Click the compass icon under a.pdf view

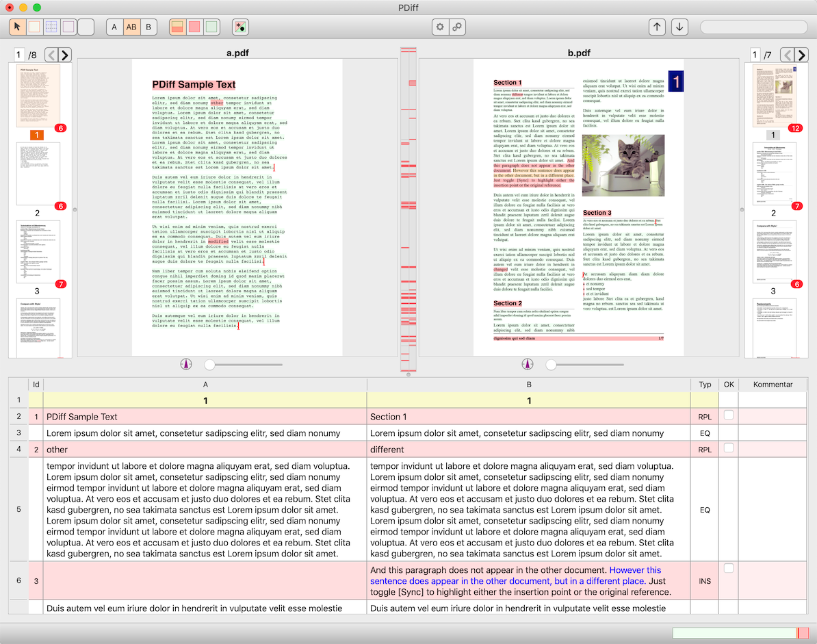tap(186, 364)
